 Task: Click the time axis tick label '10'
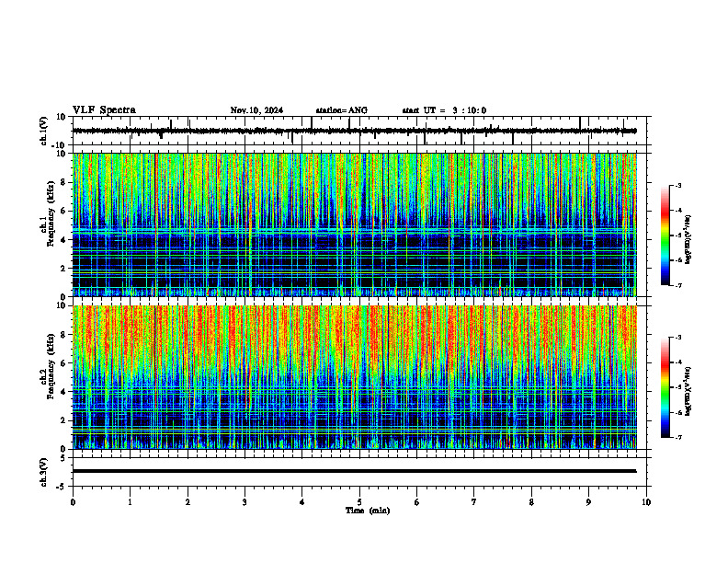point(646,502)
